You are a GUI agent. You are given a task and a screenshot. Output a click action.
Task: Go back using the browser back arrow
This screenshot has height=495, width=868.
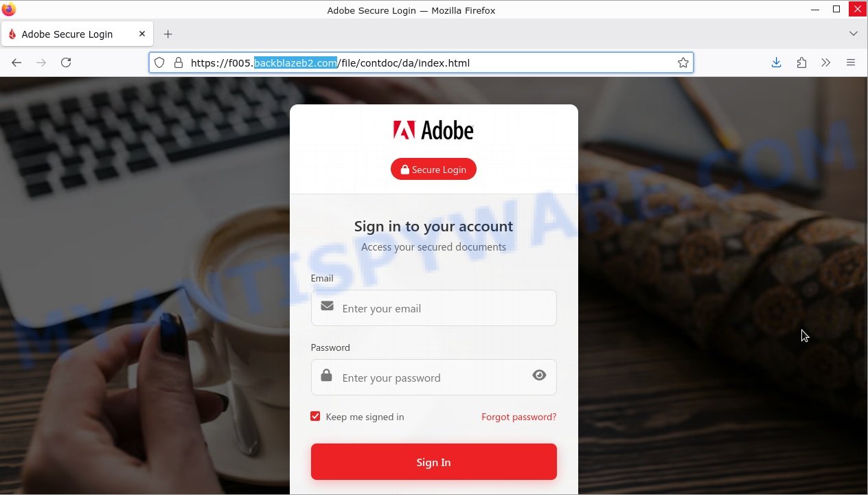[x=16, y=62]
